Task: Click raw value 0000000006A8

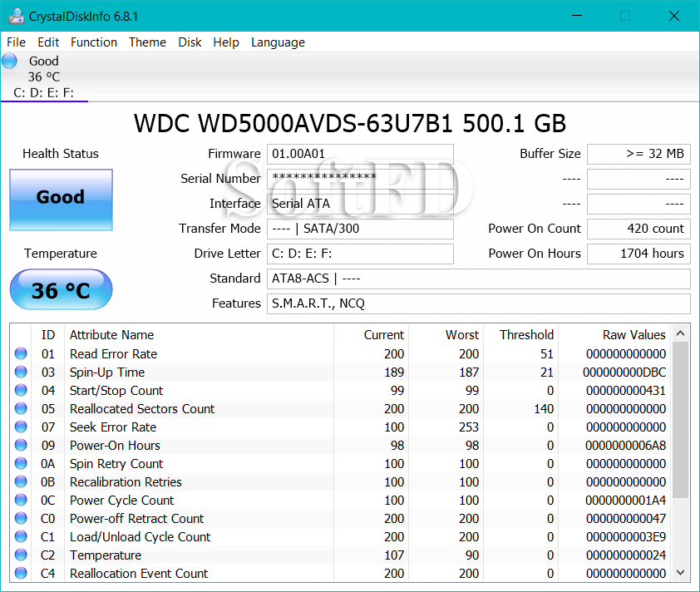Action: pos(625,446)
